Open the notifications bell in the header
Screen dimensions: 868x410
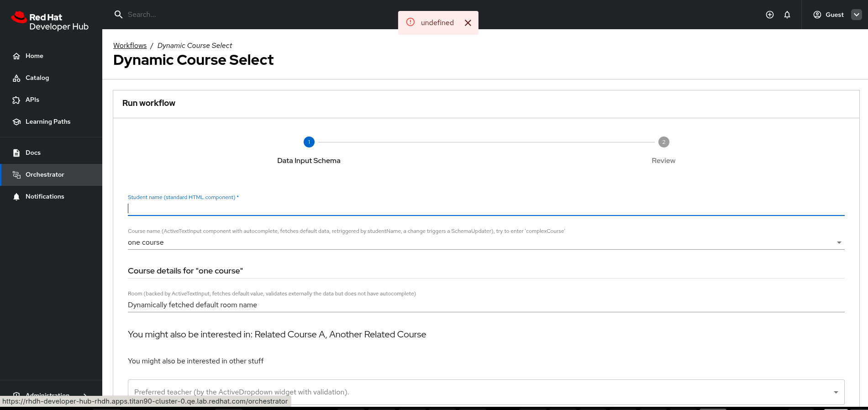787,15
